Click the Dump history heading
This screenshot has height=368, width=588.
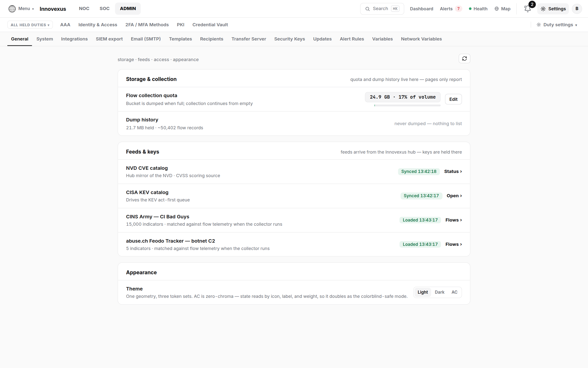pos(142,120)
